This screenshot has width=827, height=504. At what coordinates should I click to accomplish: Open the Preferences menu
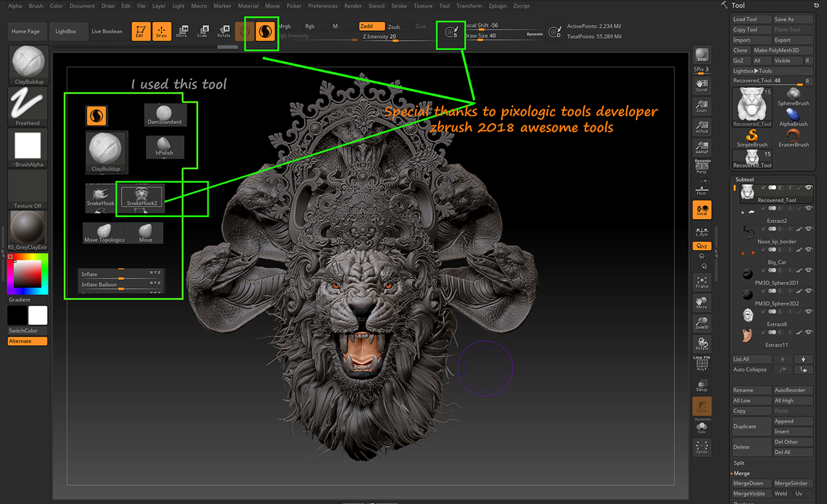click(322, 6)
